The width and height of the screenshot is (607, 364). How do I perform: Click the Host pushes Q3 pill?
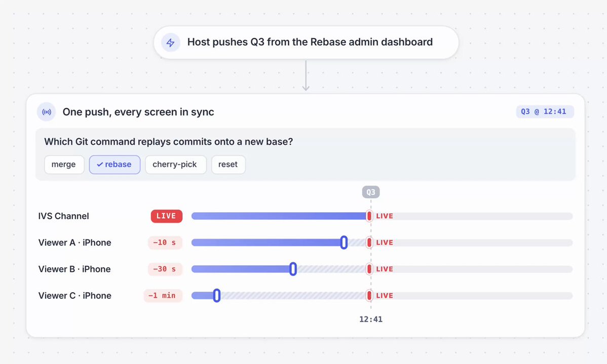pos(306,43)
